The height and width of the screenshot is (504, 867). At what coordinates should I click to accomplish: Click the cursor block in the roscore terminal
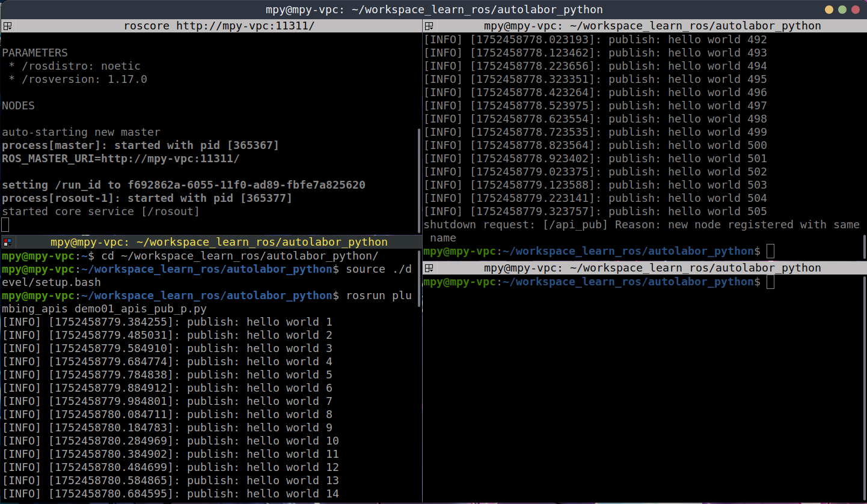tap(5, 225)
